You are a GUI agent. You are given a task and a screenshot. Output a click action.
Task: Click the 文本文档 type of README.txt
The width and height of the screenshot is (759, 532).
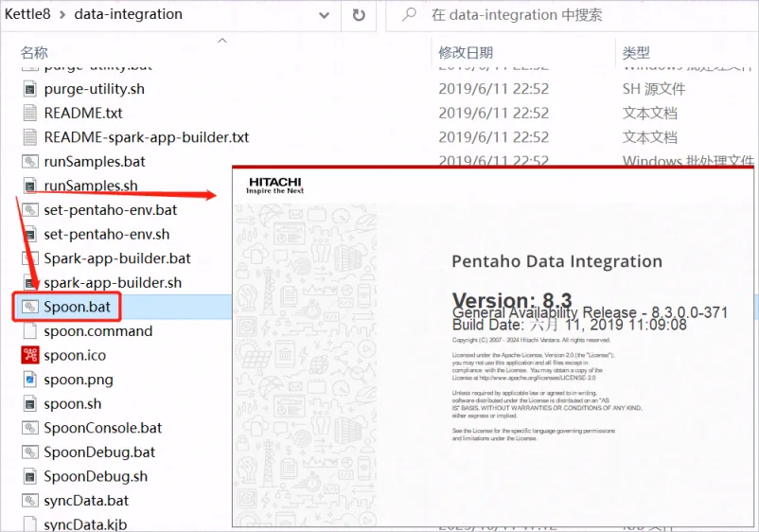(x=650, y=114)
